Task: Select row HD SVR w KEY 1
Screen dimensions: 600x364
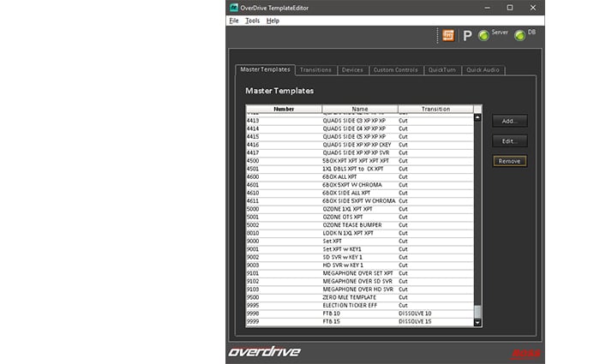Action: [x=360, y=265]
